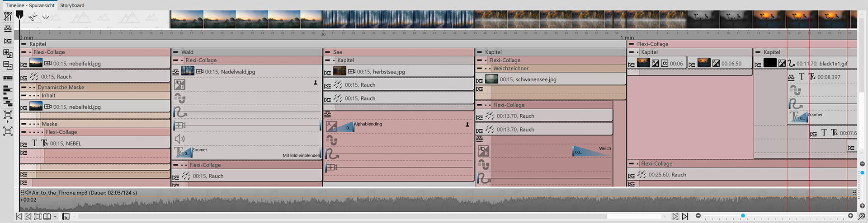The width and height of the screenshot is (868, 223).
Task: Collapse the Wald chapter
Action: point(175,52)
